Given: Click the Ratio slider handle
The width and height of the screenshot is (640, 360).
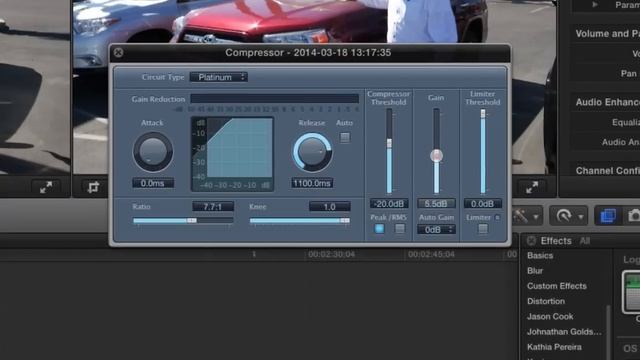Looking at the screenshot, I should pos(191,220).
